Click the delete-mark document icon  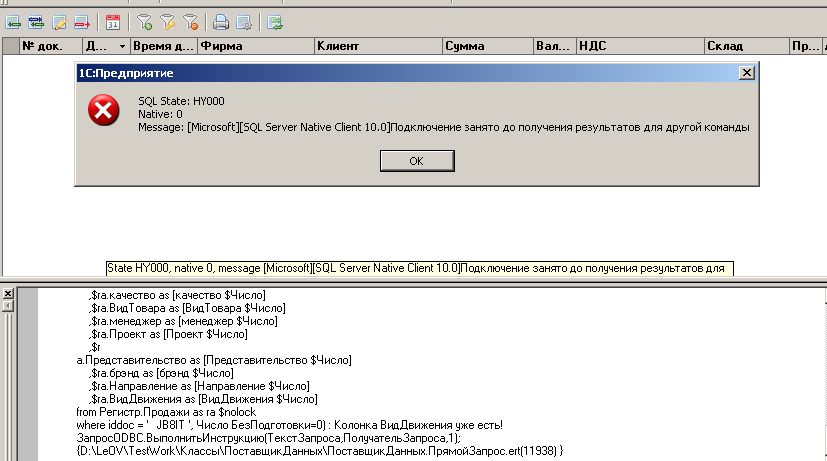click(x=82, y=21)
